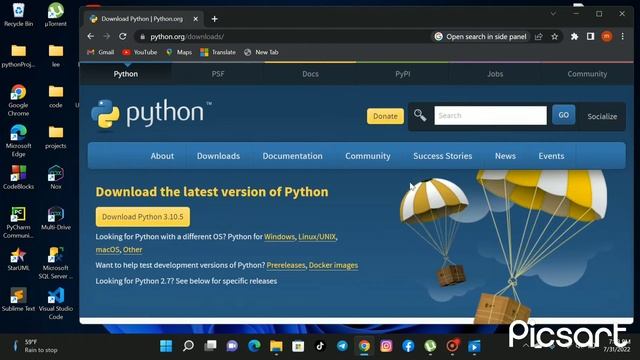Viewport: 640px width, 360px height.
Task: Open Visual Studio Code desktop shortcut
Action: (x=56, y=304)
